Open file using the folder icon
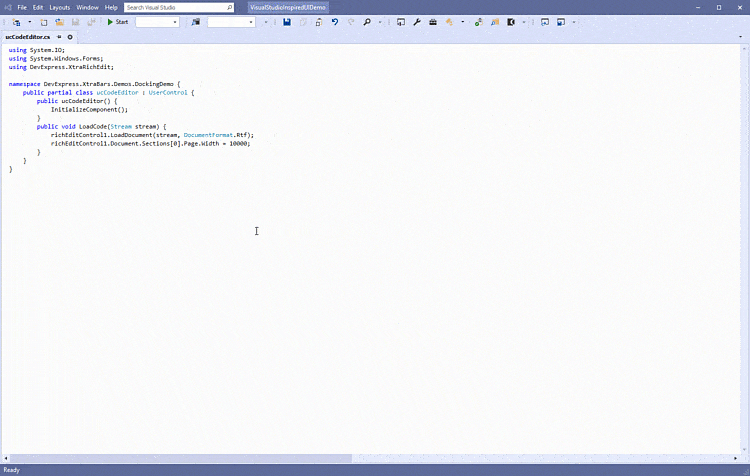The width and height of the screenshot is (750, 476). point(60,22)
